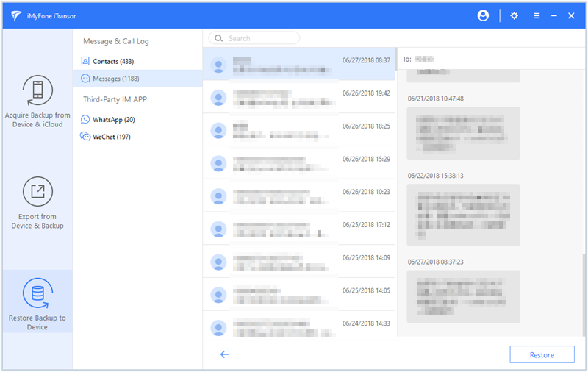Image resolution: width=588 pixels, height=372 pixels.
Task: Click the search magnifier icon
Action: pyautogui.click(x=218, y=38)
